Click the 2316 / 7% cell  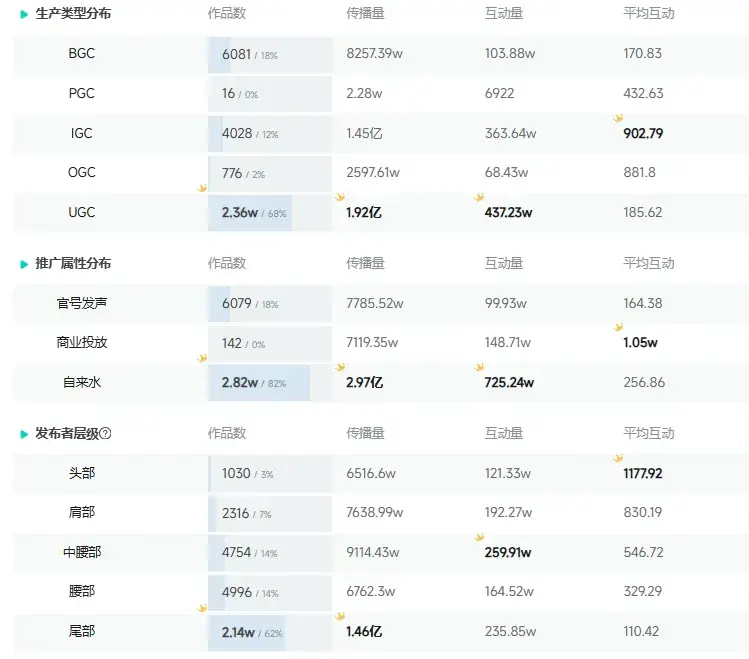click(x=270, y=514)
